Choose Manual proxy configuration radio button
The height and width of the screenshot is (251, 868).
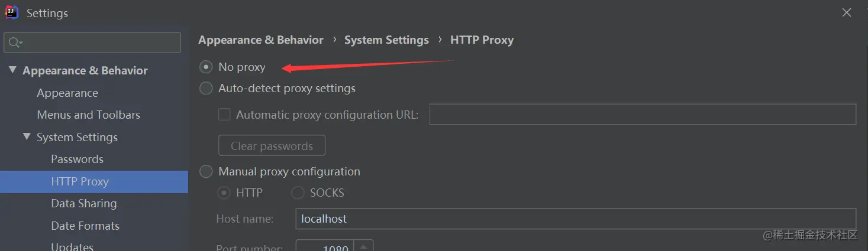coord(206,172)
